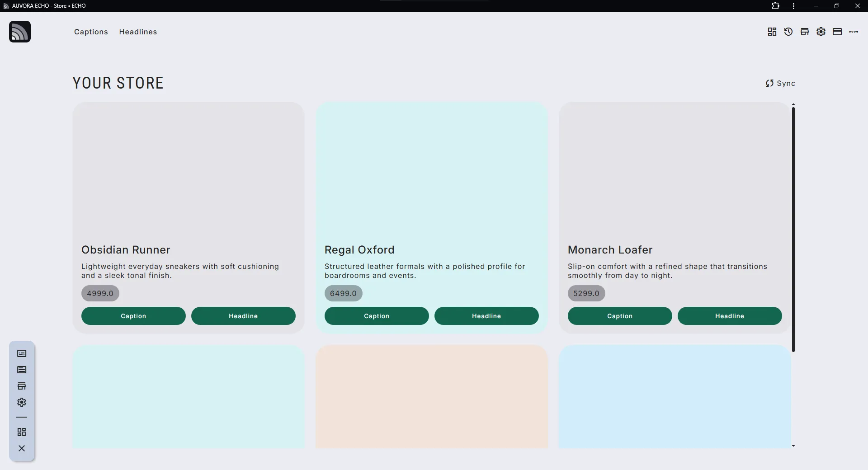Click the Slip-on comfort description text
This screenshot has width=868, height=470.
(x=667, y=271)
